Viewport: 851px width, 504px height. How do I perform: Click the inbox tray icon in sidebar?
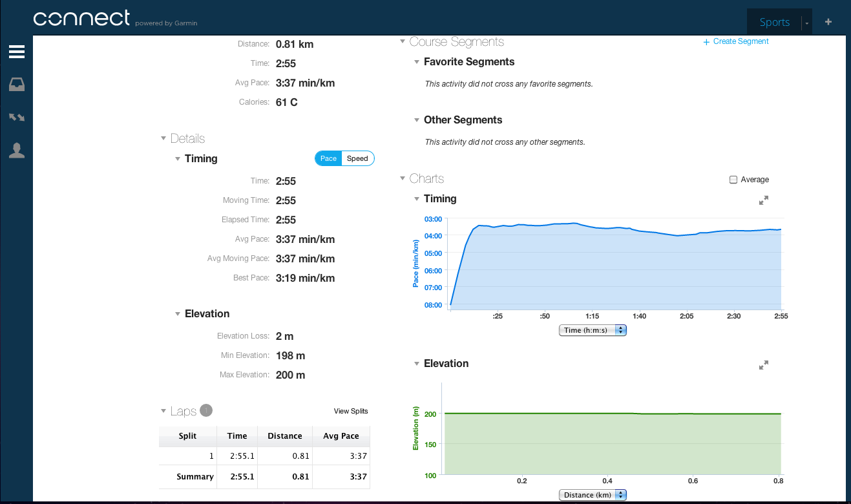[x=17, y=85]
